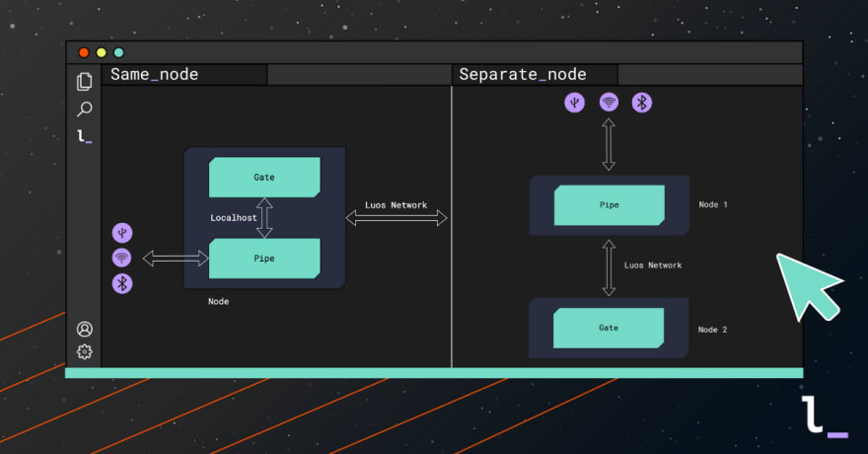Open the files explorer icon in sidebar
Viewport: 868px width, 454px height.
point(84,81)
